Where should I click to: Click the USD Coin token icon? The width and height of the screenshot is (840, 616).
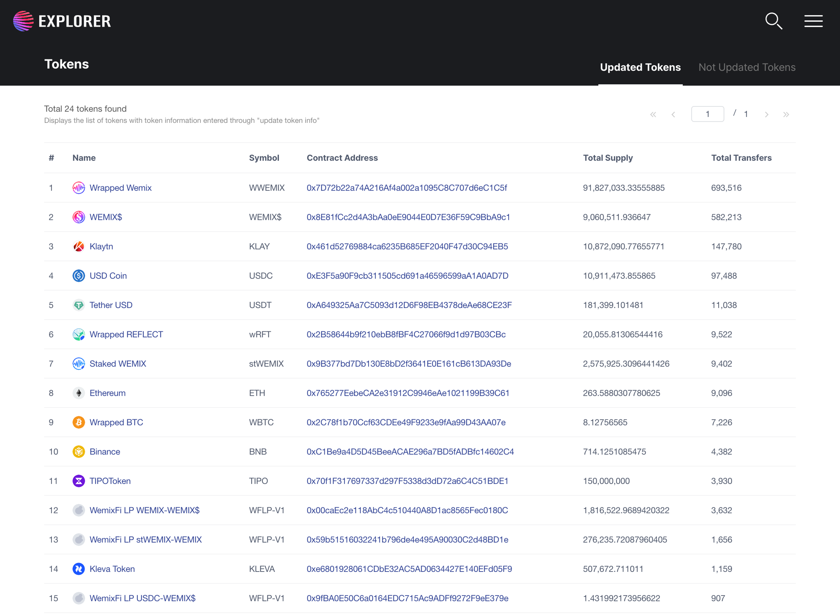point(79,276)
